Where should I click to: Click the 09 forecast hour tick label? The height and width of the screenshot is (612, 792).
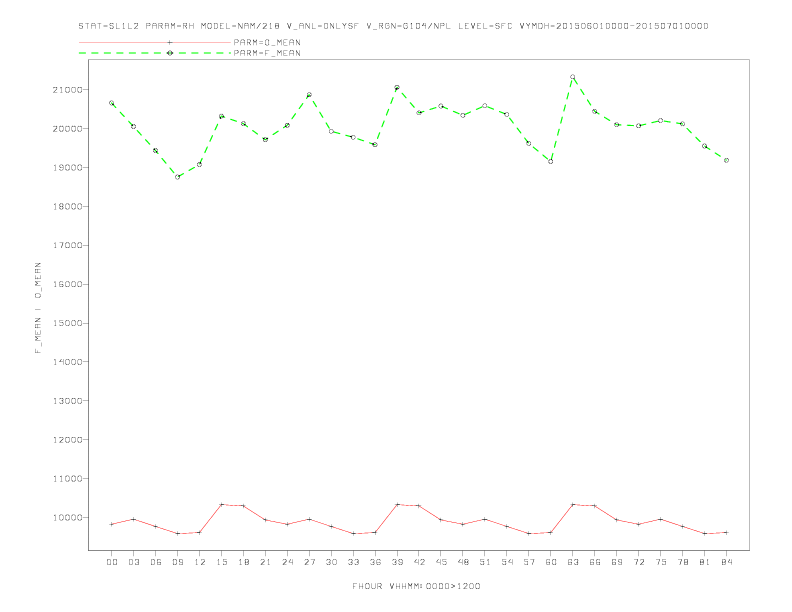(177, 562)
